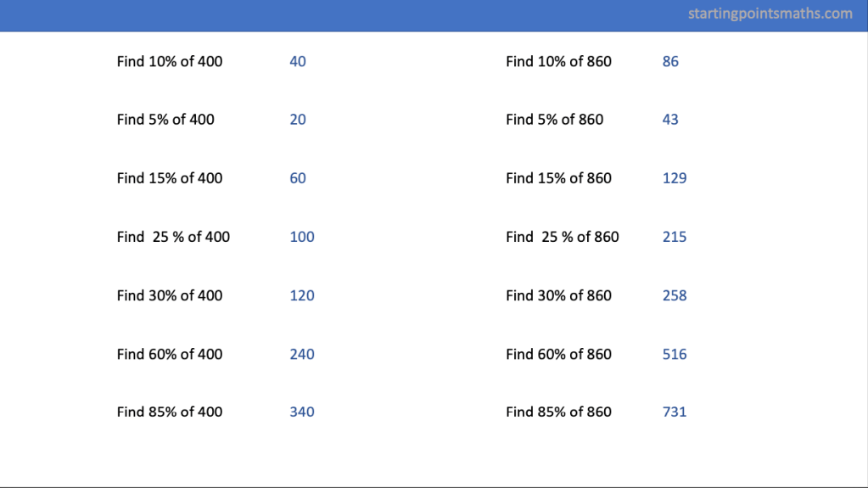Click the "Find 30% of 400" text
The height and width of the screenshot is (488, 868).
click(170, 295)
